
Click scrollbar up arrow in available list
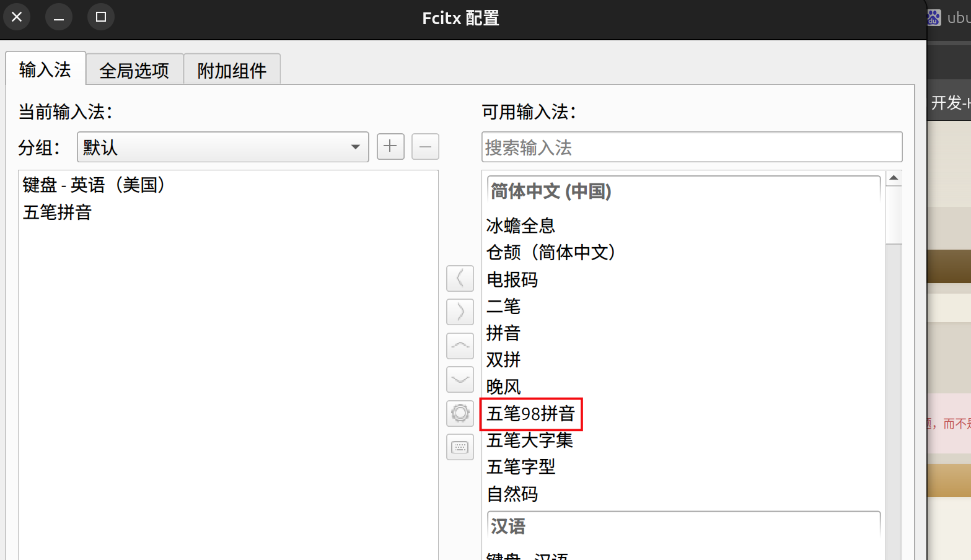[894, 178]
